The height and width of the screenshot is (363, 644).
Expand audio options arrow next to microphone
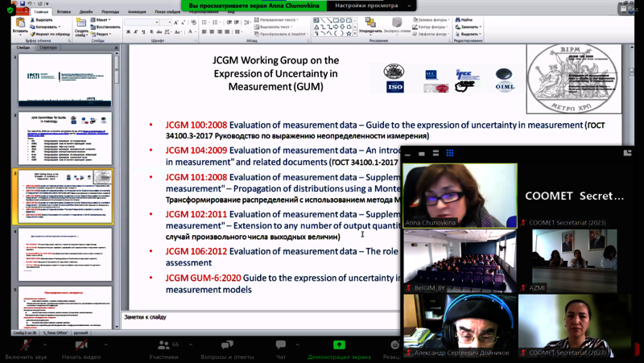tap(45, 345)
